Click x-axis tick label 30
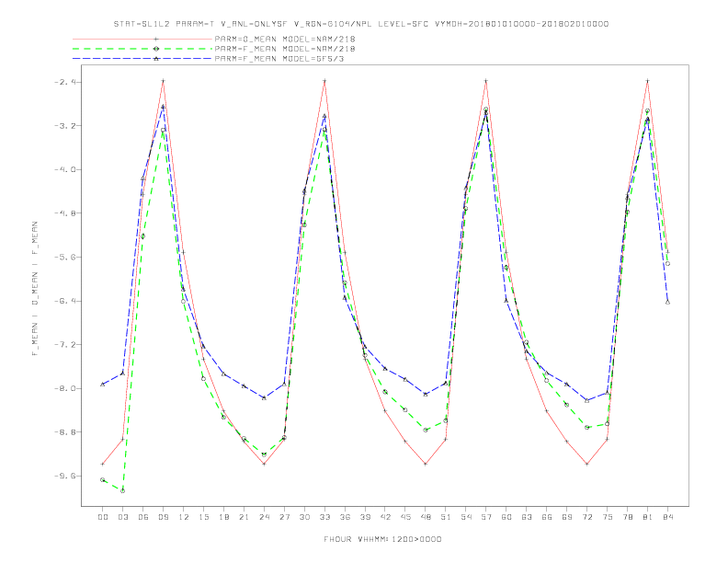Screen dimensions: 728x563 coord(304,517)
